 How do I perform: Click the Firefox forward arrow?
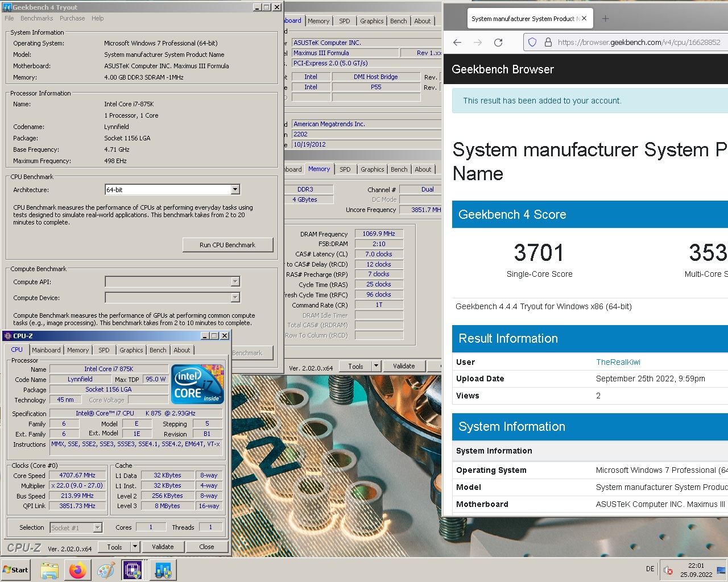pos(478,42)
